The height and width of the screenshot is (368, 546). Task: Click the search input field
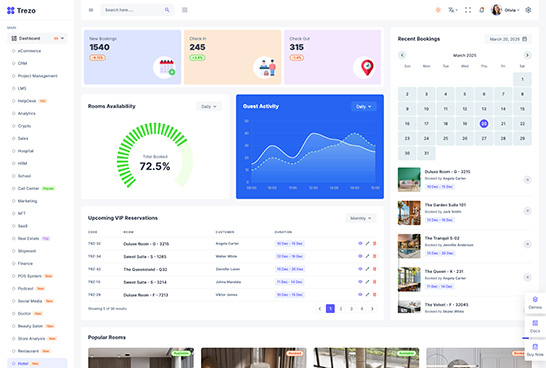coord(133,10)
